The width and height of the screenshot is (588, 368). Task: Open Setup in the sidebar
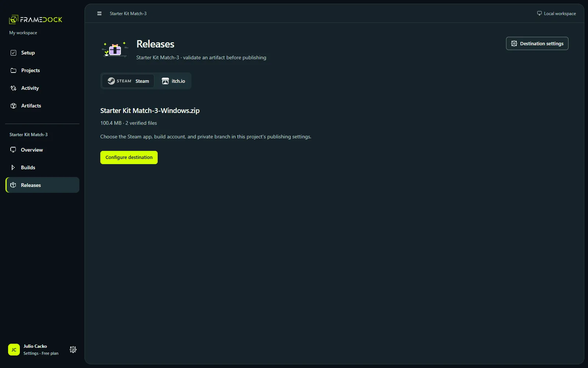point(42,53)
